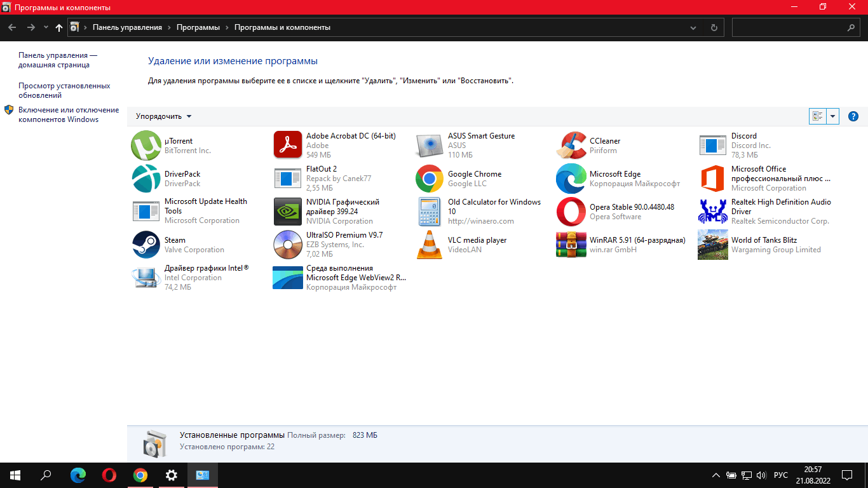Click the "EZB Systems, Inc." text
The height and width of the screenshot is (488, 868).
[x=335, y=245]
